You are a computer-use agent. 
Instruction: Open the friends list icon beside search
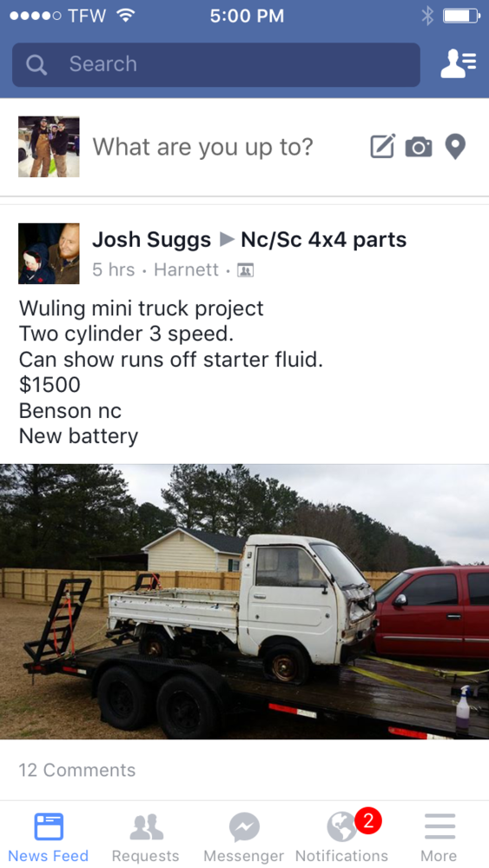pos(458,63)
